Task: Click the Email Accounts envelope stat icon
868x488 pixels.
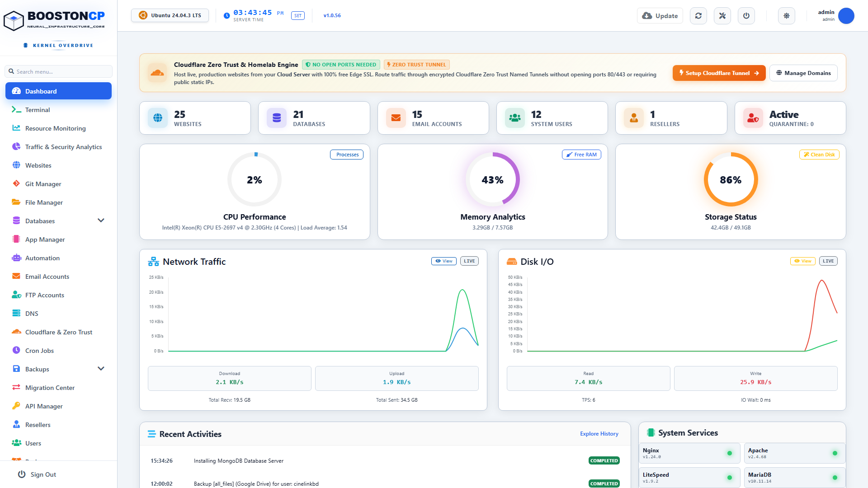Action: coord(396,118)
